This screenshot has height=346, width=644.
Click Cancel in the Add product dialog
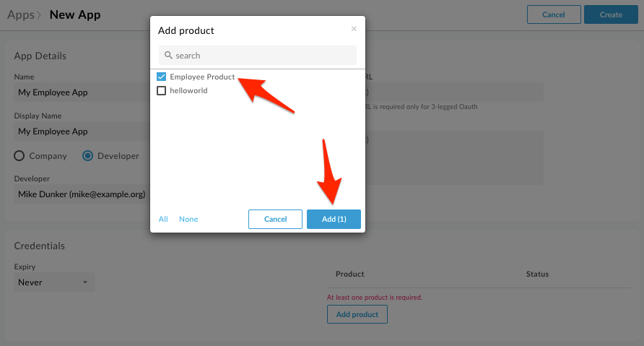[275, 219]
